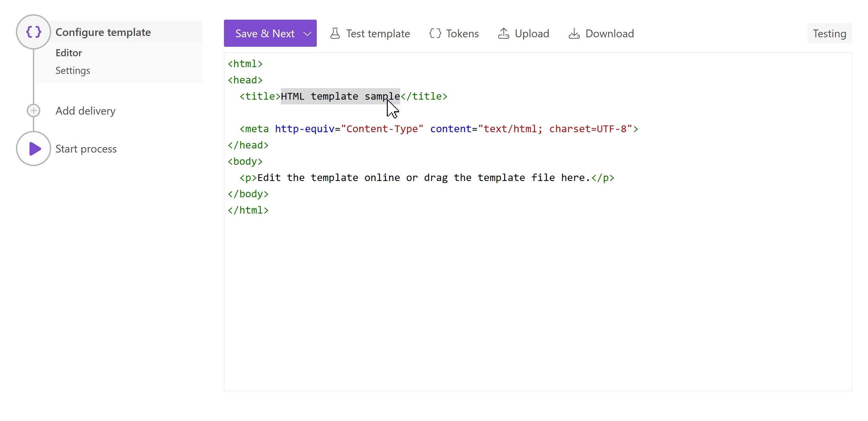This screenshot has width=868, height=421.
Task: Click the closing </head> tag line
Action: tap(248, 145)
